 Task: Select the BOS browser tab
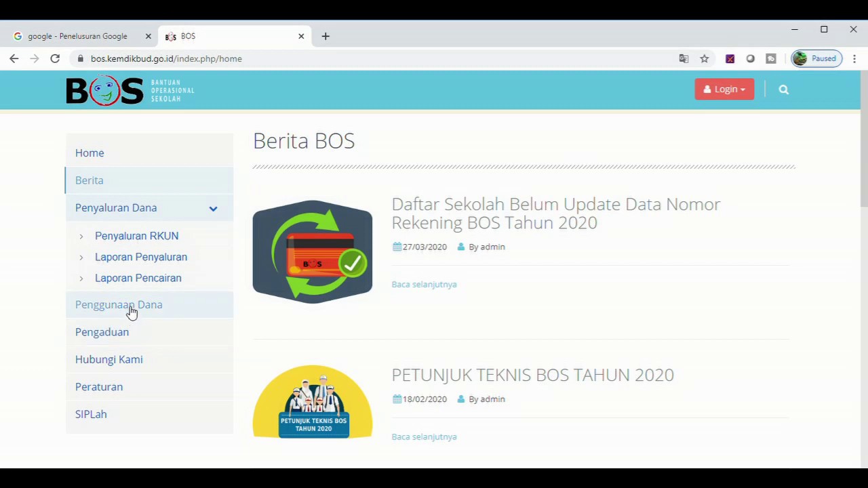(234, 36)
